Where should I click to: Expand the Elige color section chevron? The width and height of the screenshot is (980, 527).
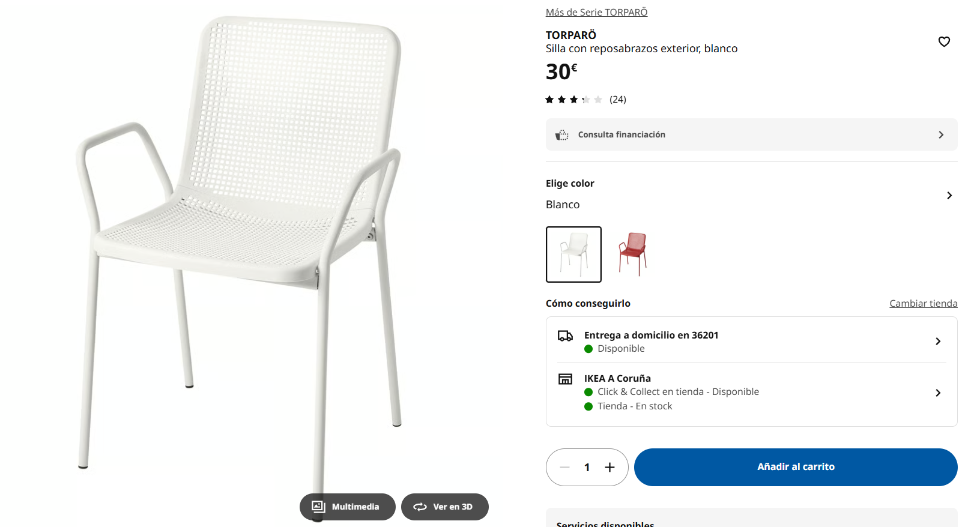tap(949, 196)
